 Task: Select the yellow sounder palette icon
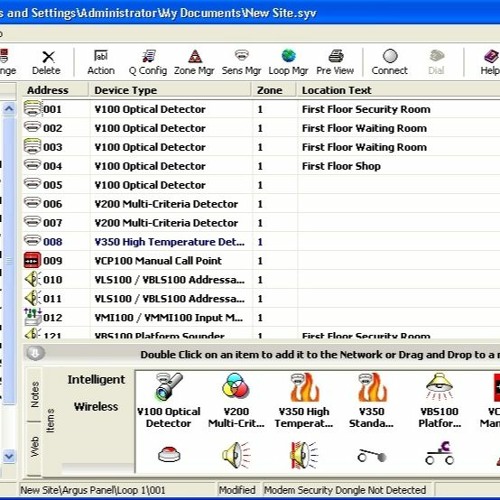click(x=236, y=455)
